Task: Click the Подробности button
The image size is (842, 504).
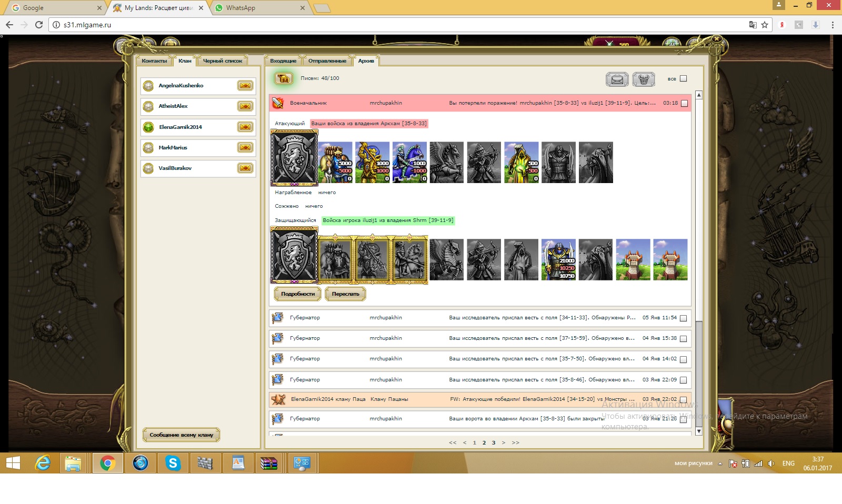Action: [298, 294]
